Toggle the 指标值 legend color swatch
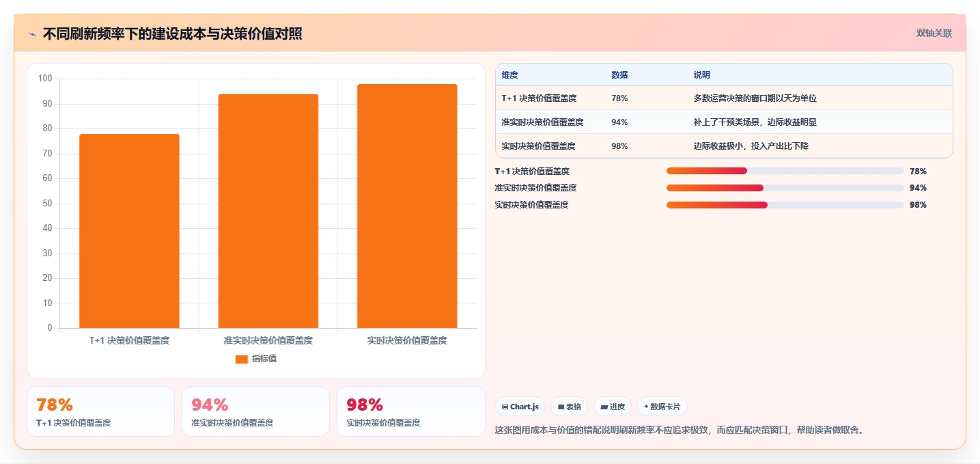Viewport: 980px width, 464px height. [x=241, y=359]
